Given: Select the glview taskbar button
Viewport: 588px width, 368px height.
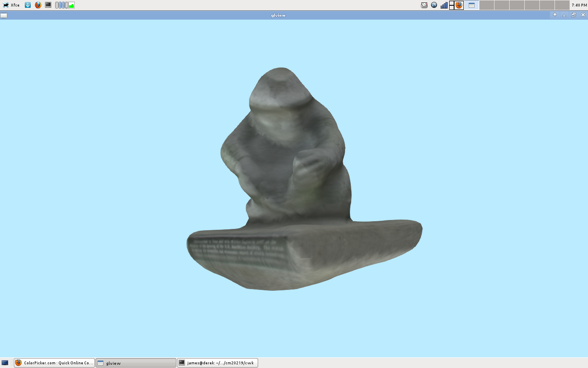Looking at the screenshot, I should 136,363.
